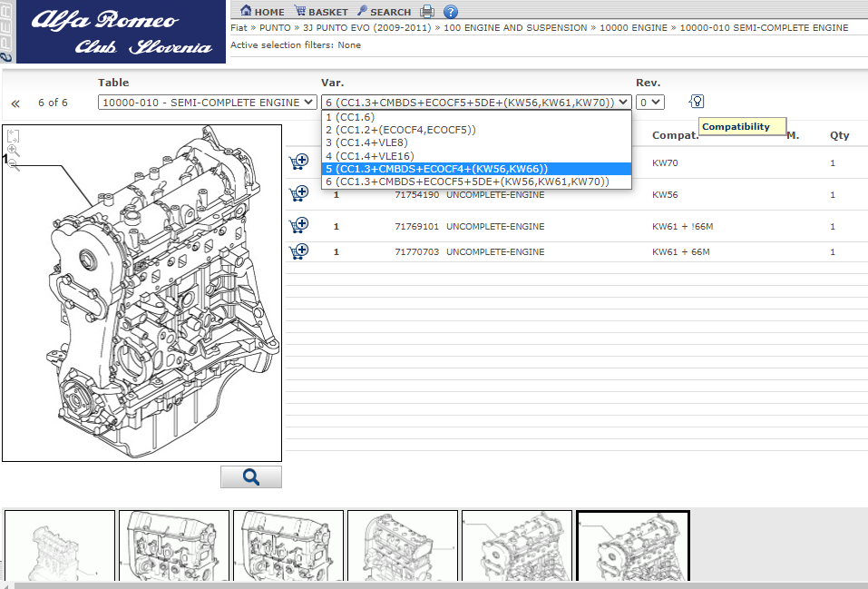Select variant 2 (CC1.2+(ECOCF4,ECOCF5))
The image size is (868, 589).
(476, 130)
